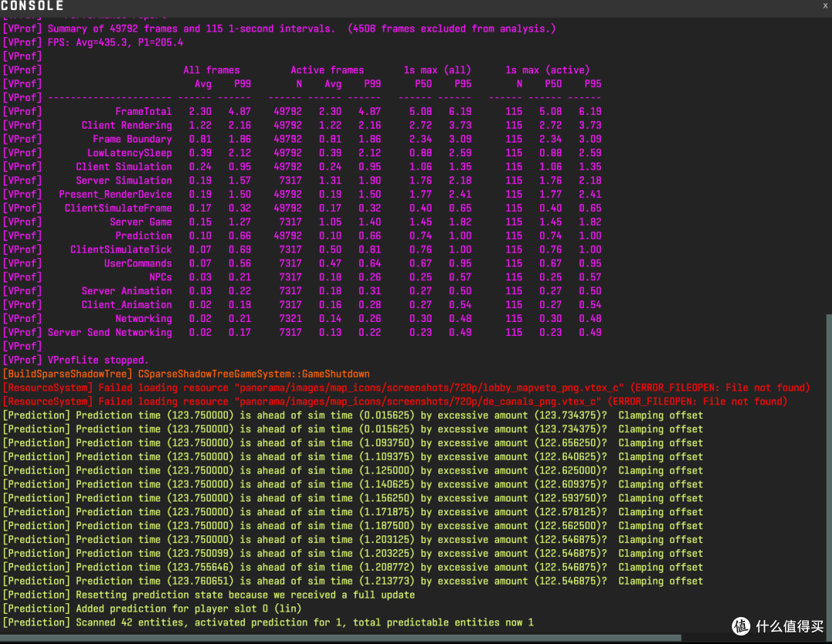Select Prediction line with prediction time 123.760651
This screenshot has height=644, width=832.
point(353,580)
